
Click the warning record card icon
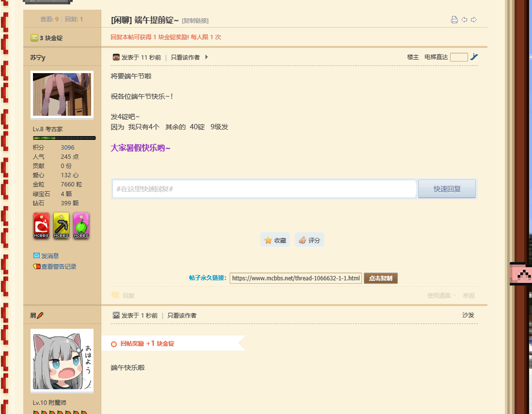[x=37, y=266]
